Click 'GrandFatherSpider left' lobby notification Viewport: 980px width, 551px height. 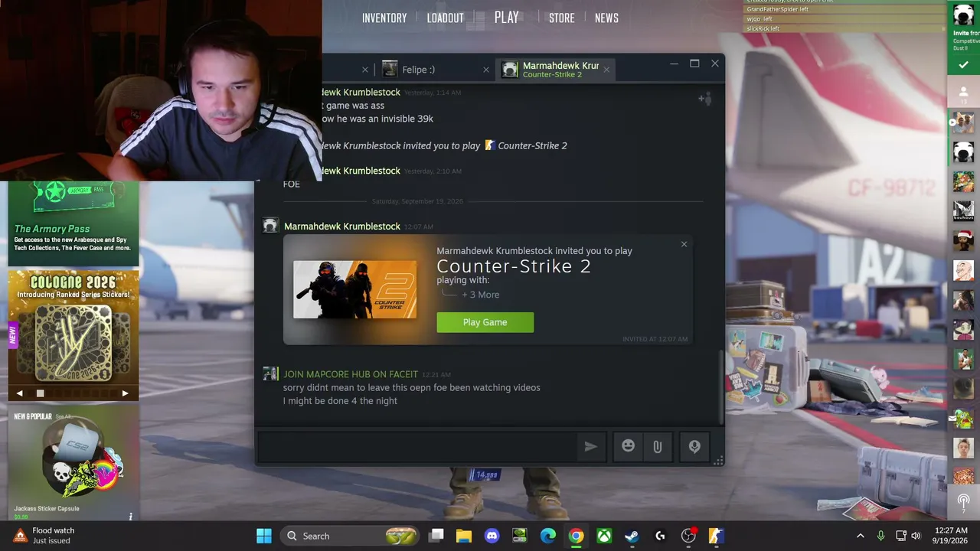click(778, 9)
